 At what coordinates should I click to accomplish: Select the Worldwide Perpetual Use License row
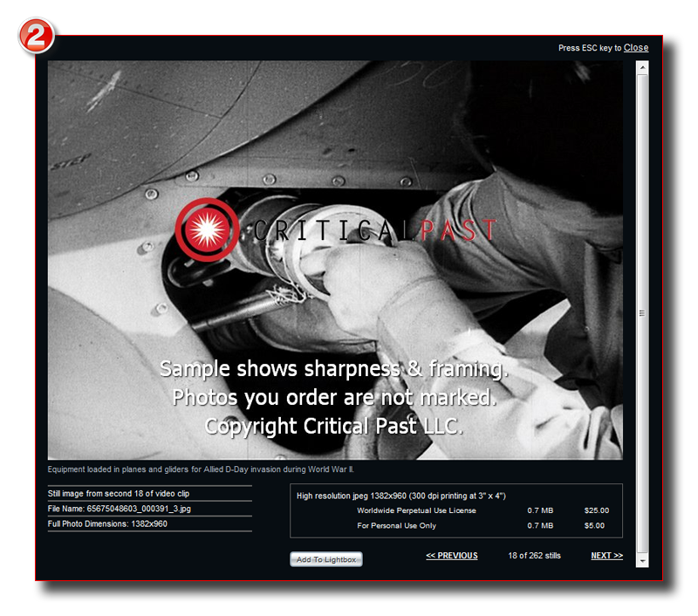tap(483, 510)
